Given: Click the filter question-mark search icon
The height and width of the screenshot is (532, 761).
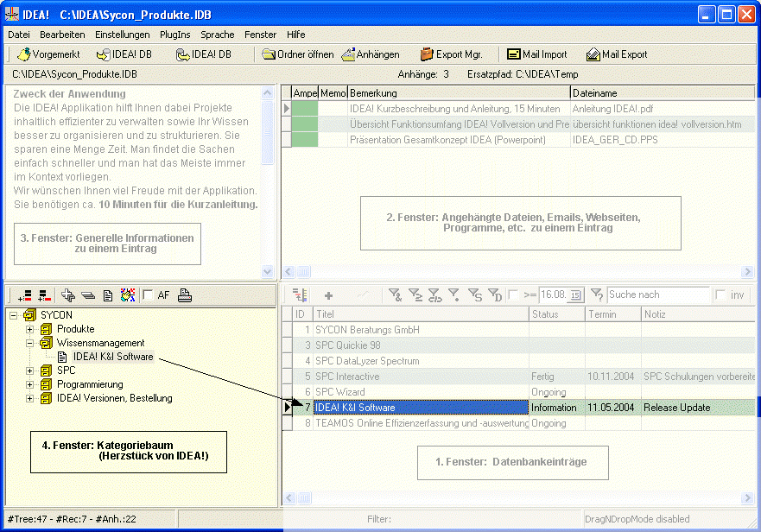Looking at the screenshot, I should click(597, 295).
